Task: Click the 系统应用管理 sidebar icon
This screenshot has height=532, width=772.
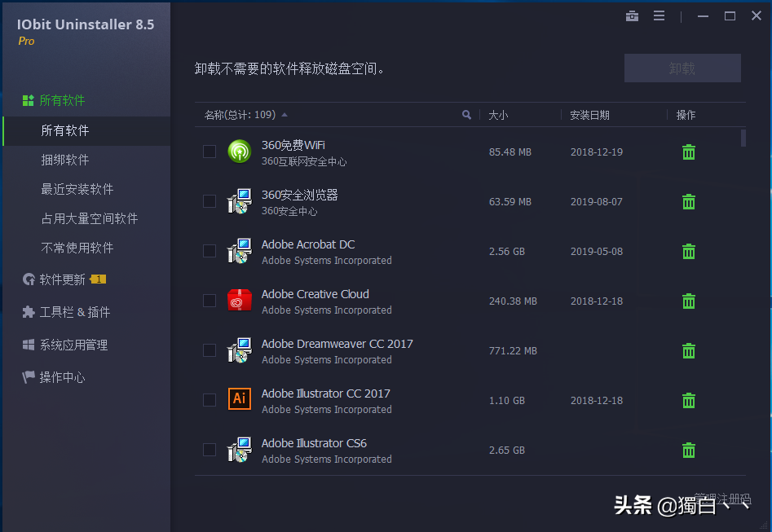Action: coord(28,345)
